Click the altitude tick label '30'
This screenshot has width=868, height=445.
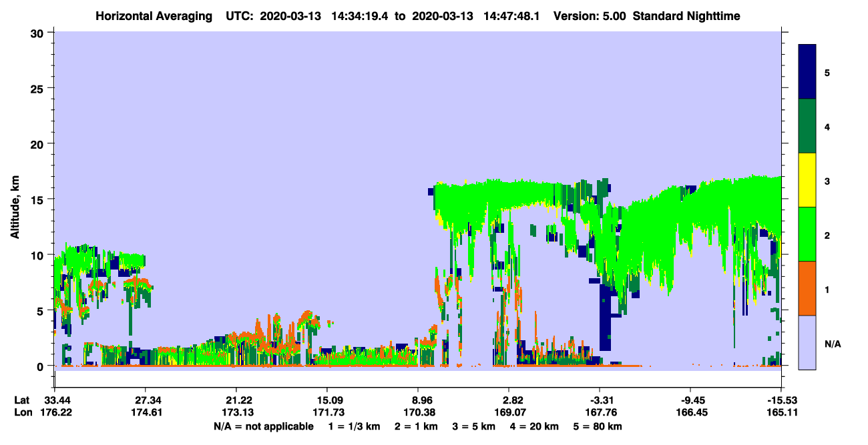(39, 33)
